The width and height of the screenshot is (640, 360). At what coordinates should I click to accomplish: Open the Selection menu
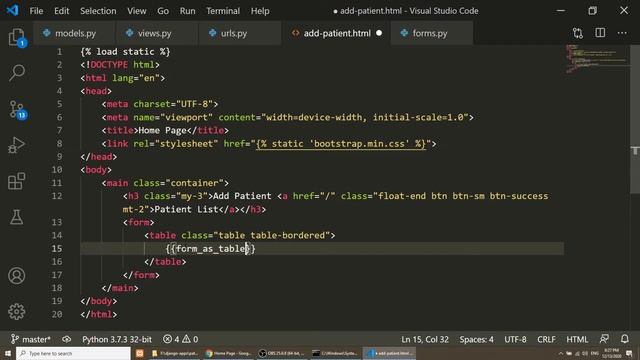[98, 11]
